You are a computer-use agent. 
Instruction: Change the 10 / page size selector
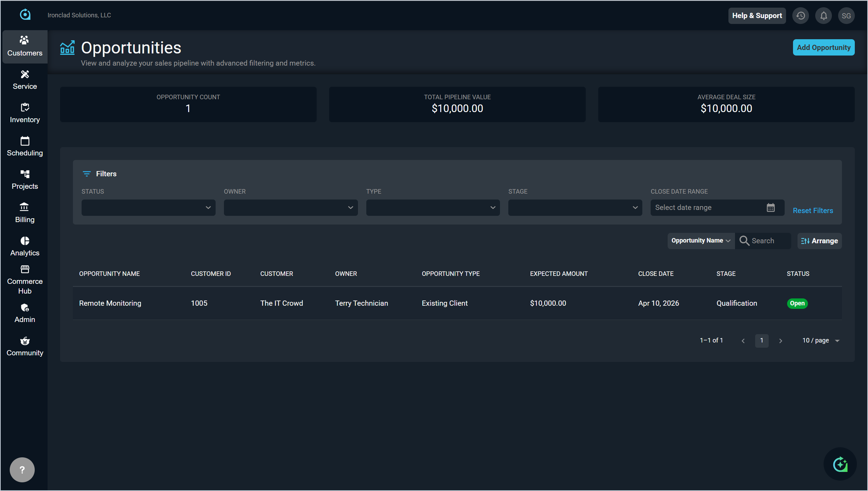point(821,341)
